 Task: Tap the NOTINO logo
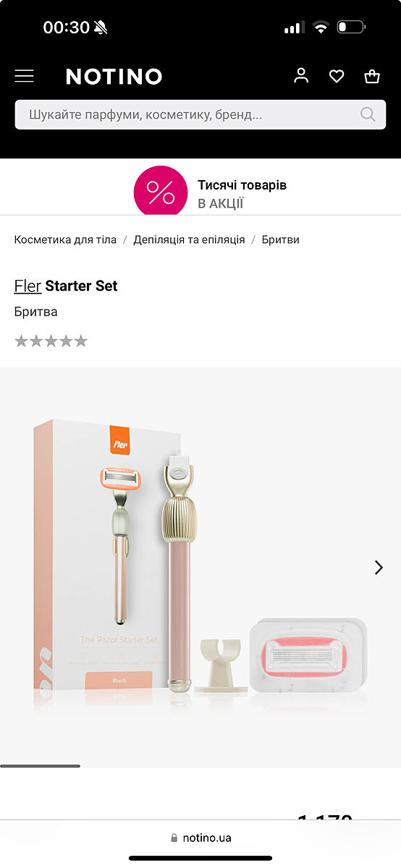pyautogui.click(x=114, y=76)
